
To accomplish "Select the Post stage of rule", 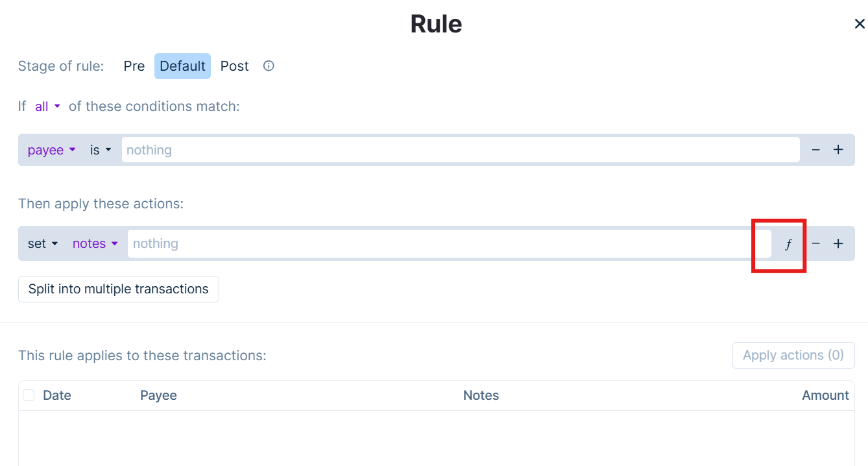I will click(x=234, y=66).
